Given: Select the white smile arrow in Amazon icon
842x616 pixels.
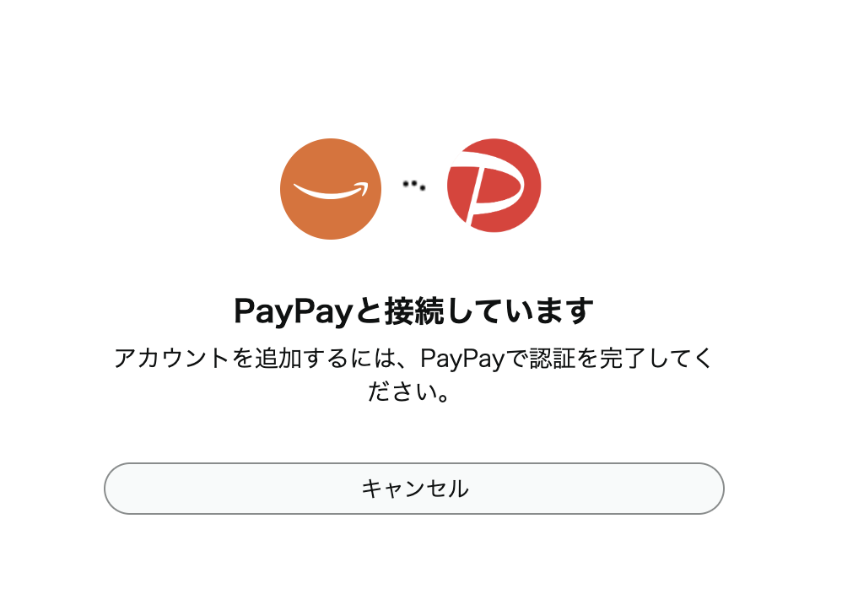Looking at the screenshot, I should click(x=332, y=191).
